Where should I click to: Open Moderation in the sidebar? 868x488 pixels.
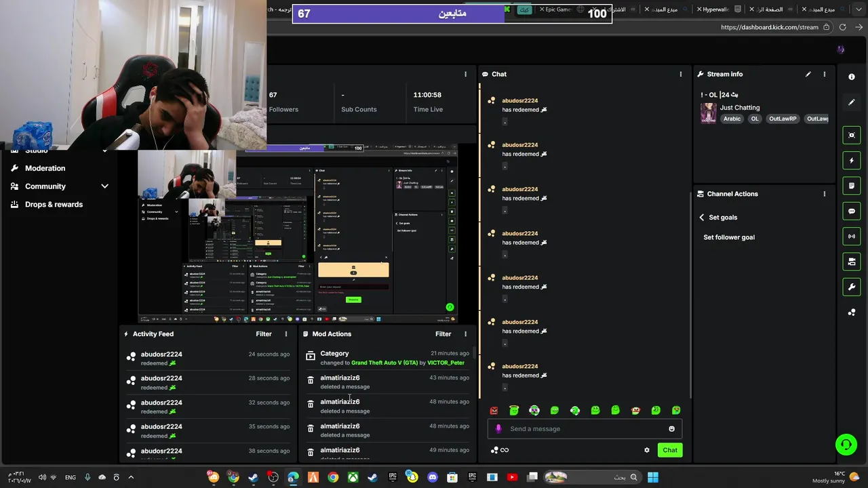(x=45, y=168)
